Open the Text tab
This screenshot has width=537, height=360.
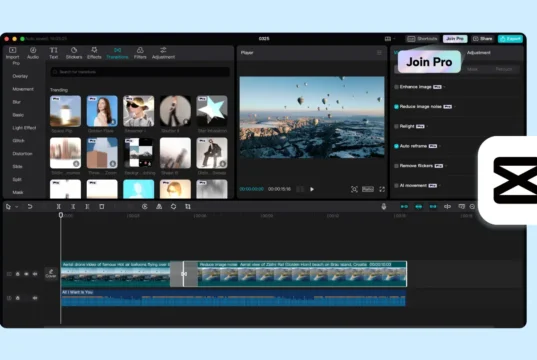coord(53,53)
